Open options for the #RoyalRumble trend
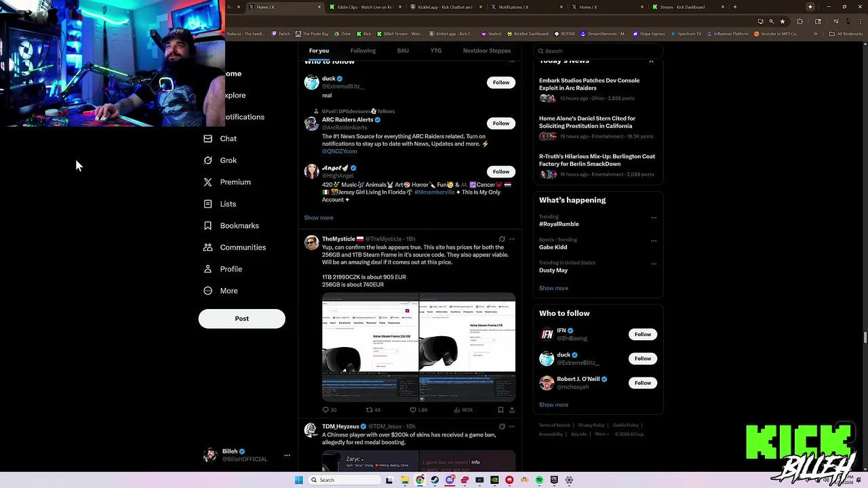This screenshot has width=868, height=488. 654,218
